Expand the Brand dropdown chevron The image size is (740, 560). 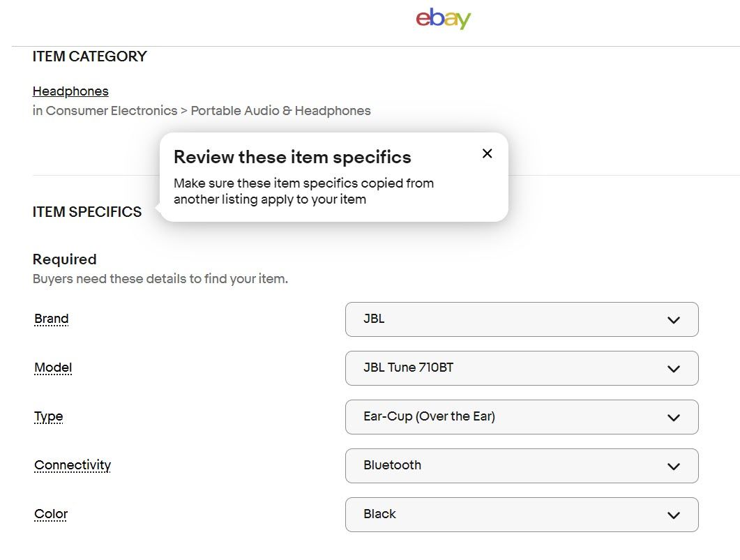click(x=674, y=320)
